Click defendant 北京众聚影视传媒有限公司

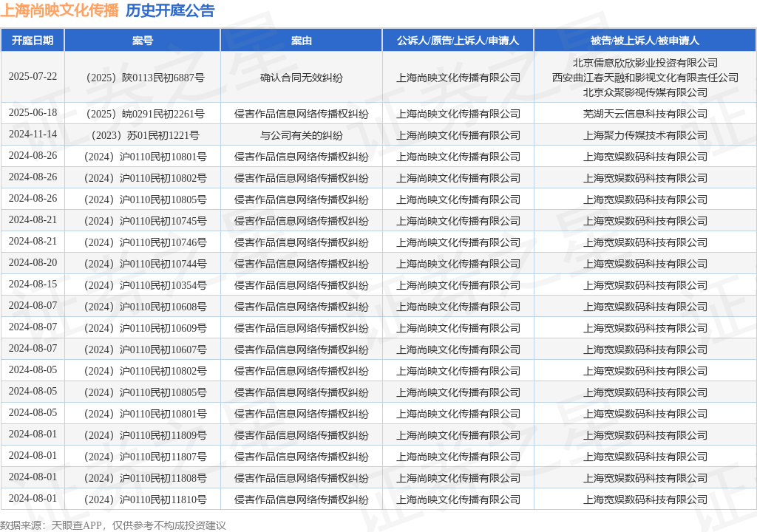coord(645,92)
